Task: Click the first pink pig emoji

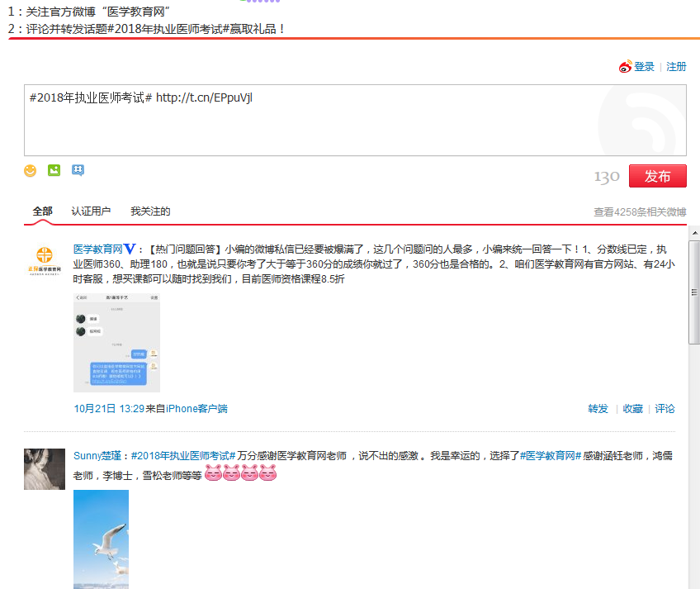Action: click(x=213, y=474)
